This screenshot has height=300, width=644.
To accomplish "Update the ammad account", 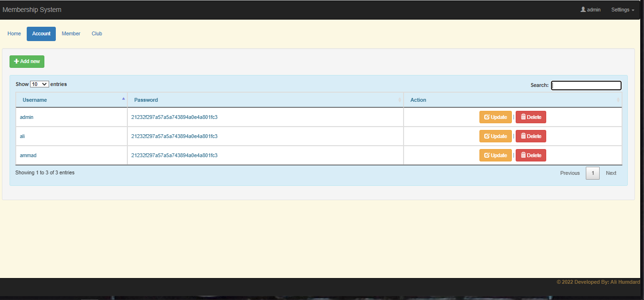I will coord(495,155).
